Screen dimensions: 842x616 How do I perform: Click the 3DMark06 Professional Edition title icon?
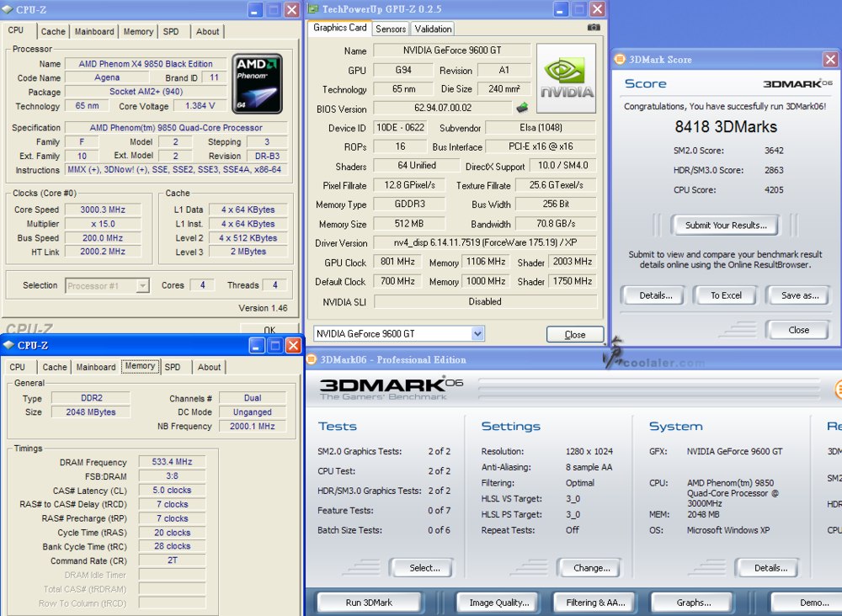point(312,359)
